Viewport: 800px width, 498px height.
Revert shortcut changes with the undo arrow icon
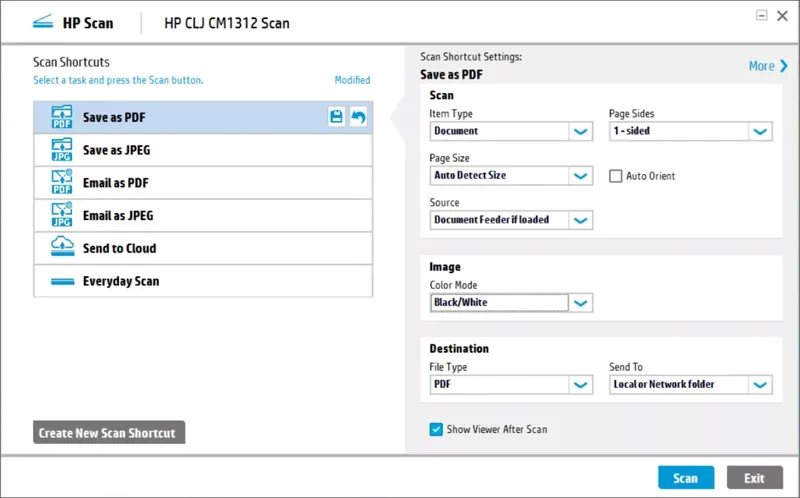click(x=358, y=117)
